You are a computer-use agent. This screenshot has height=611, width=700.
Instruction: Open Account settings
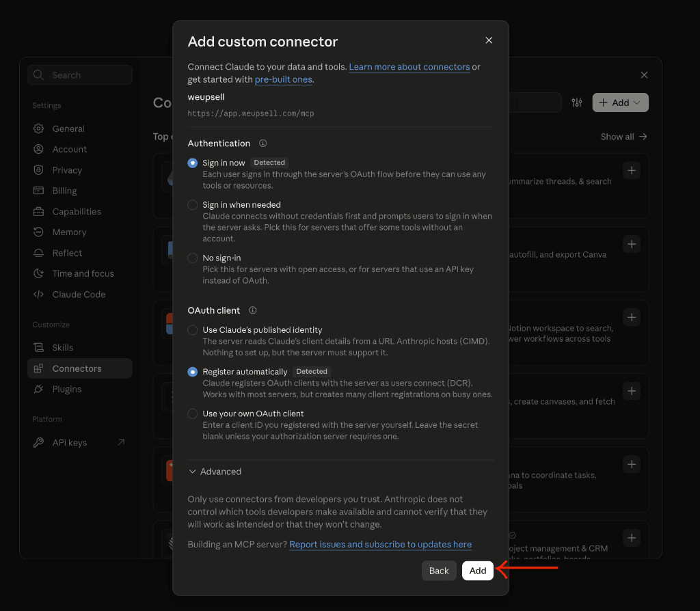coord(70,150)
